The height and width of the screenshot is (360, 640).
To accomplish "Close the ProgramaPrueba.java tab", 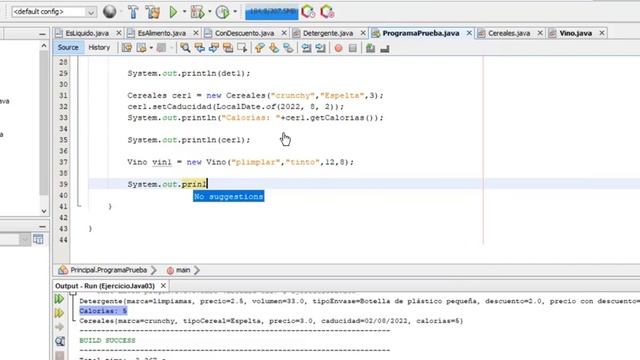I will click(469, 33).
